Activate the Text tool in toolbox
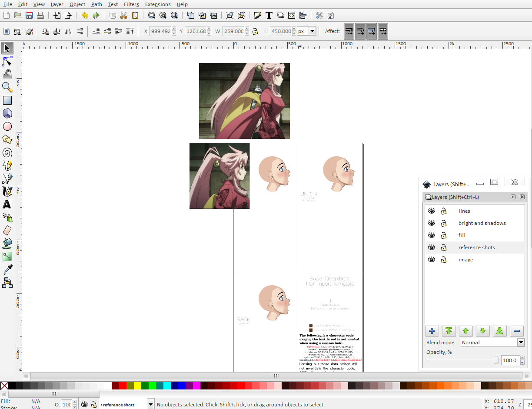Screen dimensions: 532x409 pos(7,204)
